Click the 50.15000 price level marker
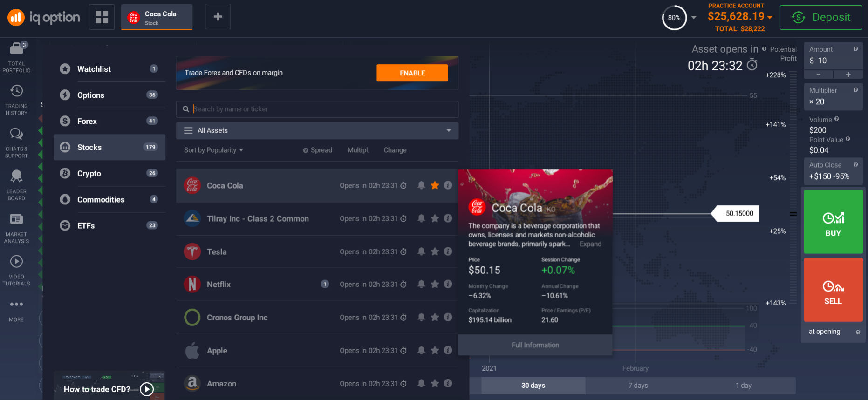868x400 pixels. pos(735,213)
